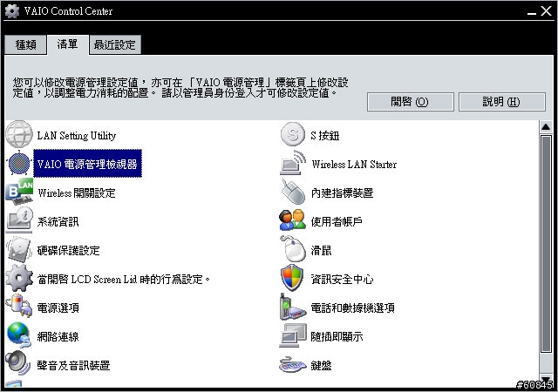Select the 清單 tab
The width and height of the screenshot is (558, 392).
pyautogui.click(x=68, y=44)
